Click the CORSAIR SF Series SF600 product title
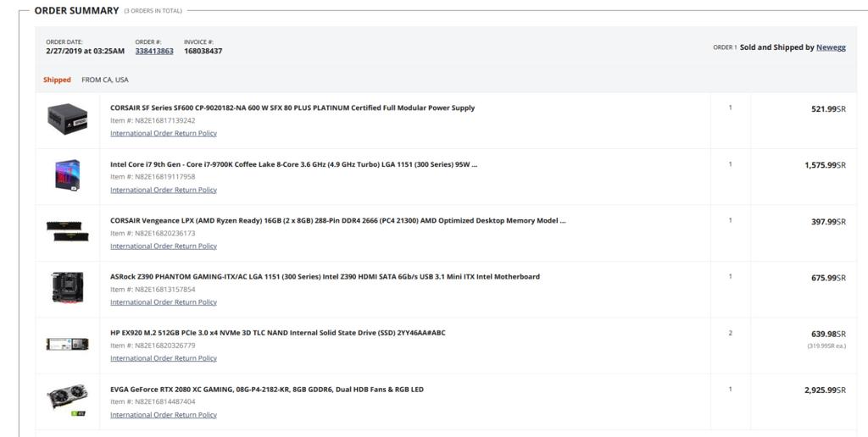This screenshot has height=437, width=868. coord(292,108)
